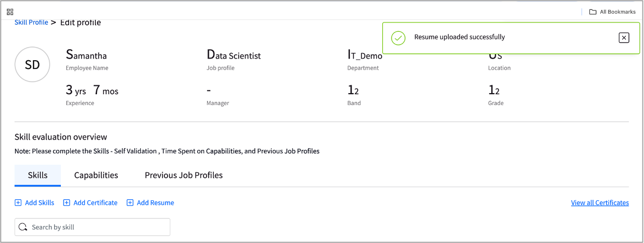The image size is (644, 243).
Task: Focus the Search by skill field
Action: point(93,227)
